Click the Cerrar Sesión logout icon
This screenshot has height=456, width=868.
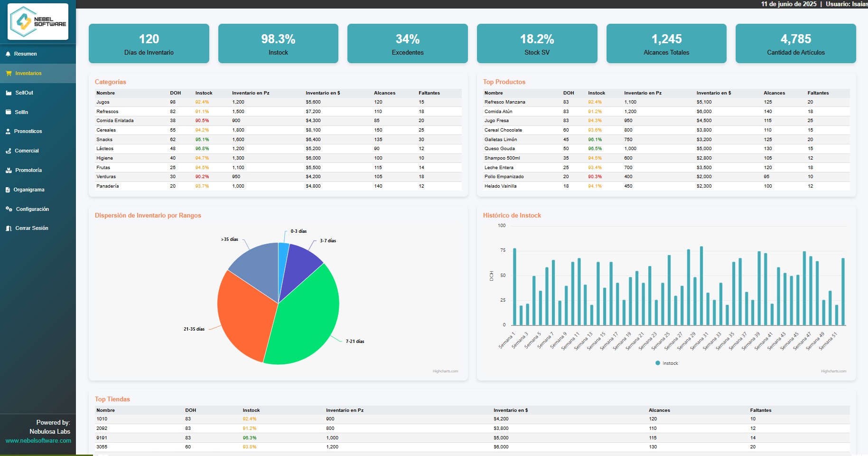[x=8, y=228]
